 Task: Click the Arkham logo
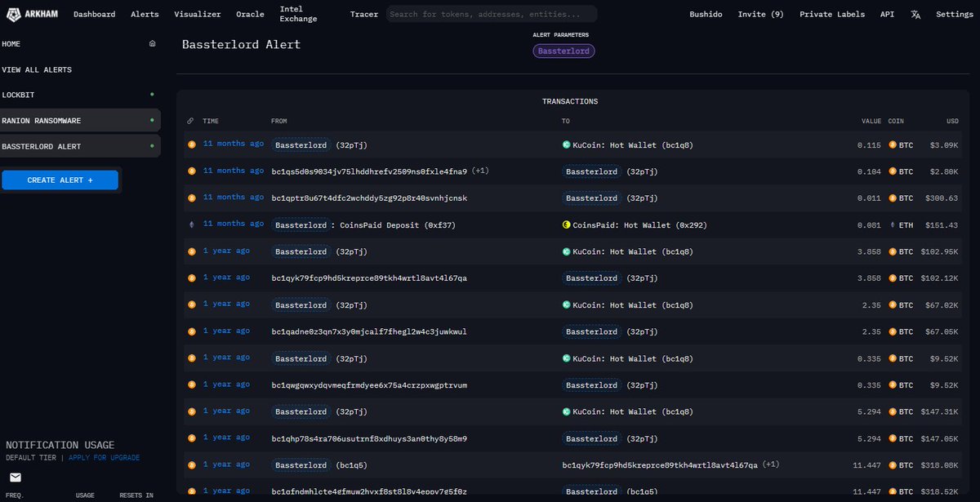click(x=32, y=14)
